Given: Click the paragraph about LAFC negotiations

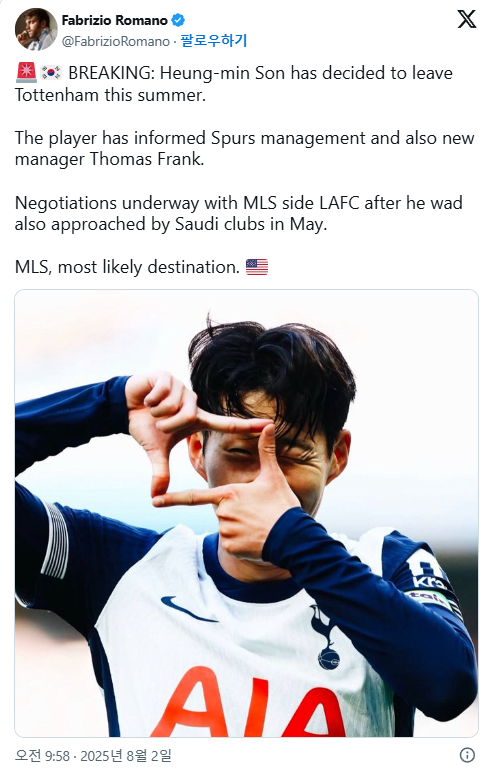Looking at the screenshot, I should pos(239,213).
